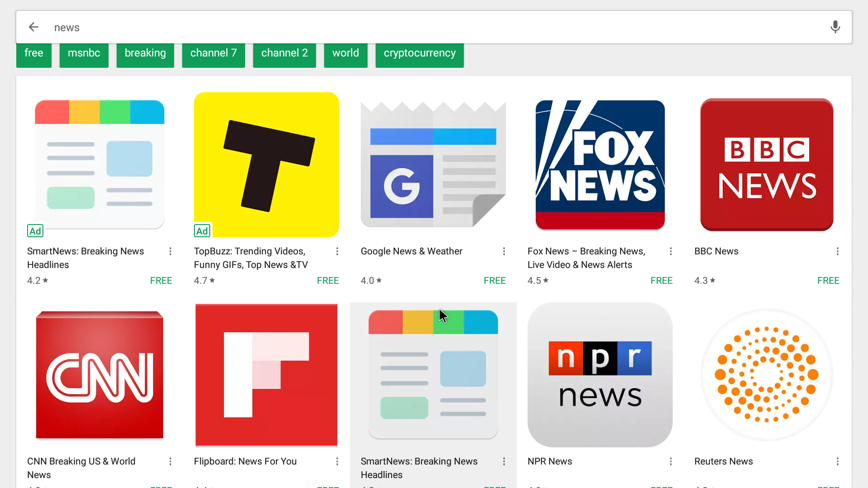
Task: Open overflow menu for NPR News listing
Action: [x=671, y=461]
